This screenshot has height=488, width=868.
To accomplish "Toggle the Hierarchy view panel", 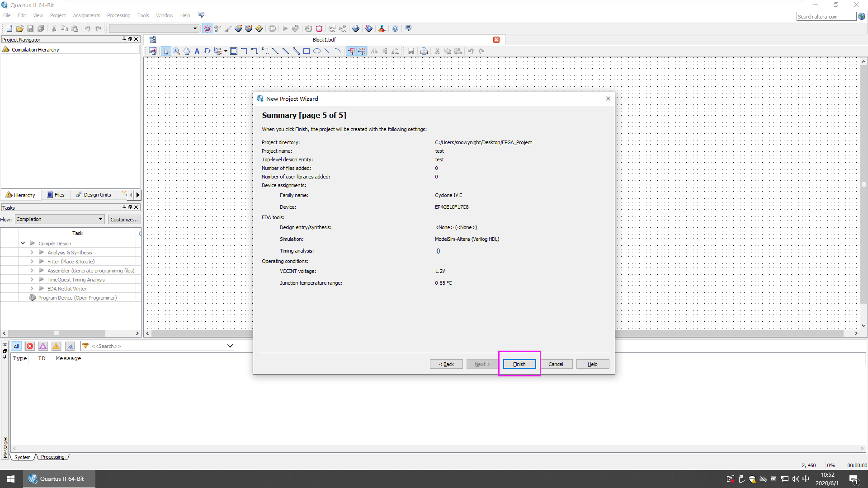I will pos(22,194).
